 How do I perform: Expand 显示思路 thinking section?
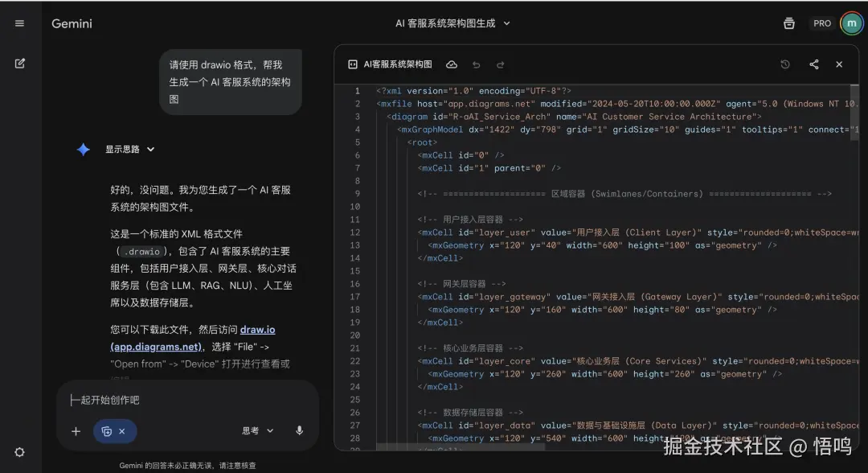point(129,149)
